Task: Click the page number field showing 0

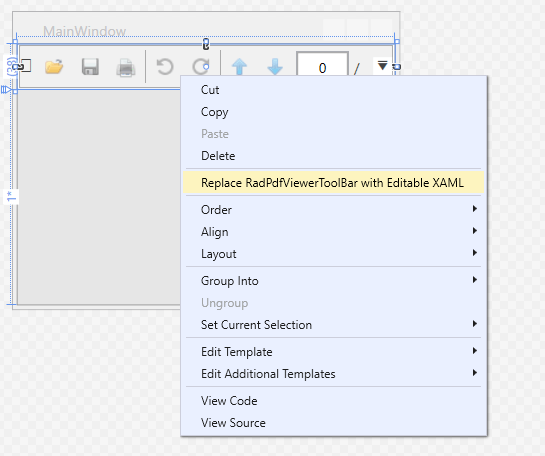Action: click(x=322, y=65)
